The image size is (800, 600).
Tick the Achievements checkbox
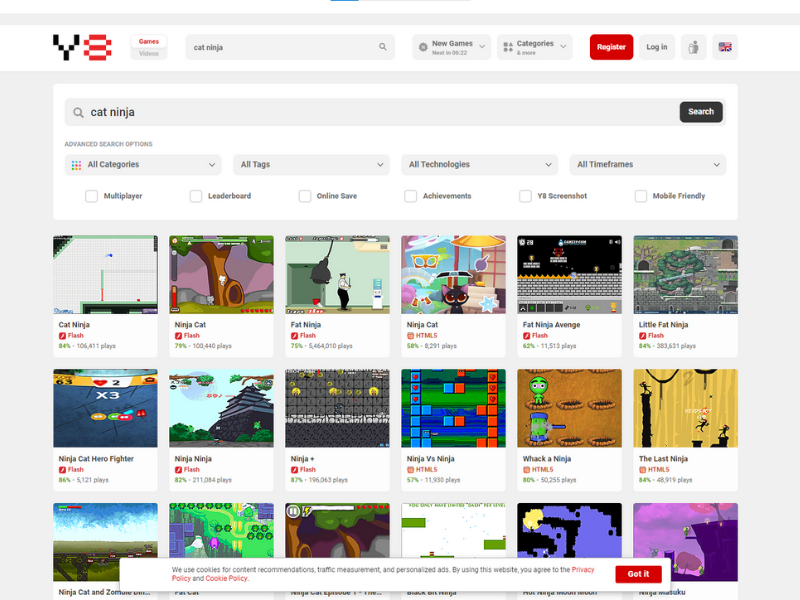point(411,196)
